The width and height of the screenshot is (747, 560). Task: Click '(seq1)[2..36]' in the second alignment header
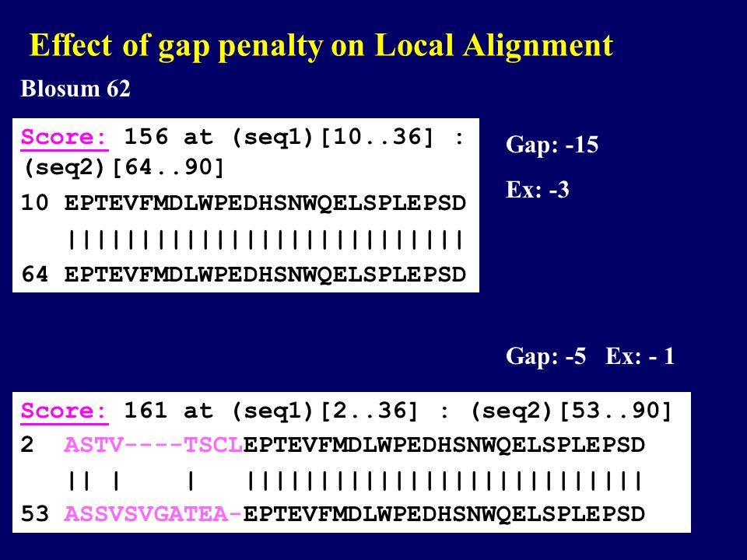click(324, 411)
